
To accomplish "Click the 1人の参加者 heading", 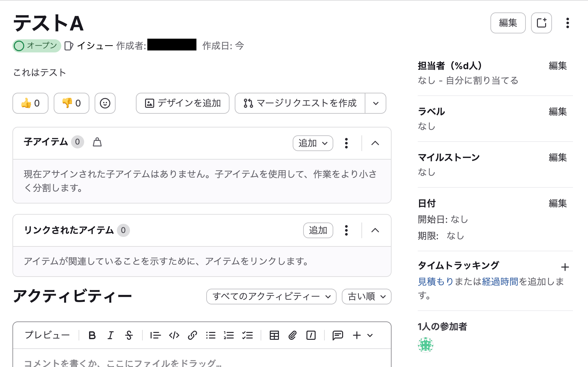I will (442, 327).
